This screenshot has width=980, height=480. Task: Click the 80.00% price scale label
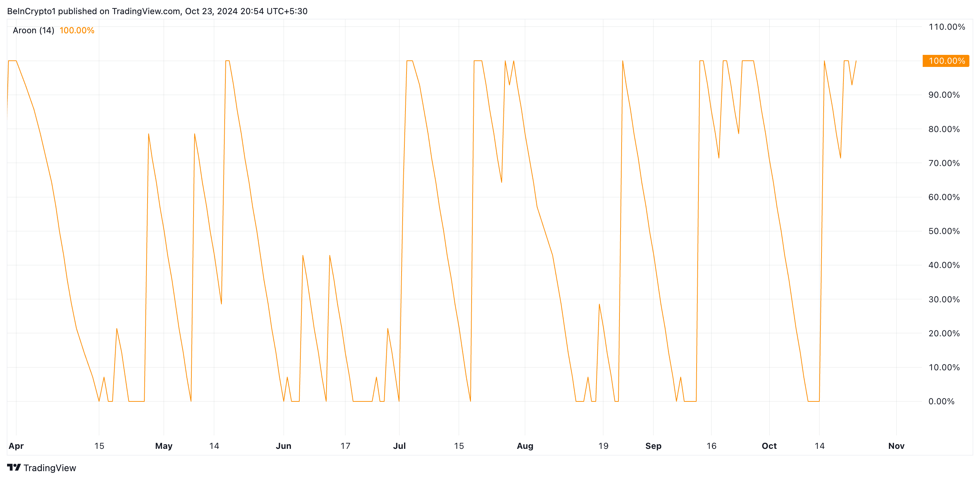click(944, 129)
